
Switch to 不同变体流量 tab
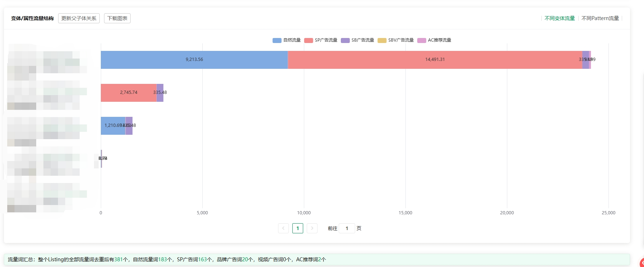click(560, 18)
